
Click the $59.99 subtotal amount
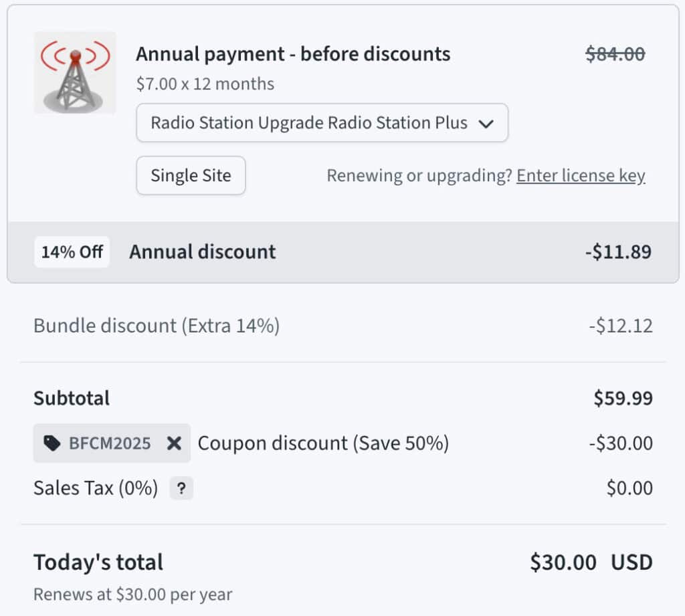tap(623, 399)
